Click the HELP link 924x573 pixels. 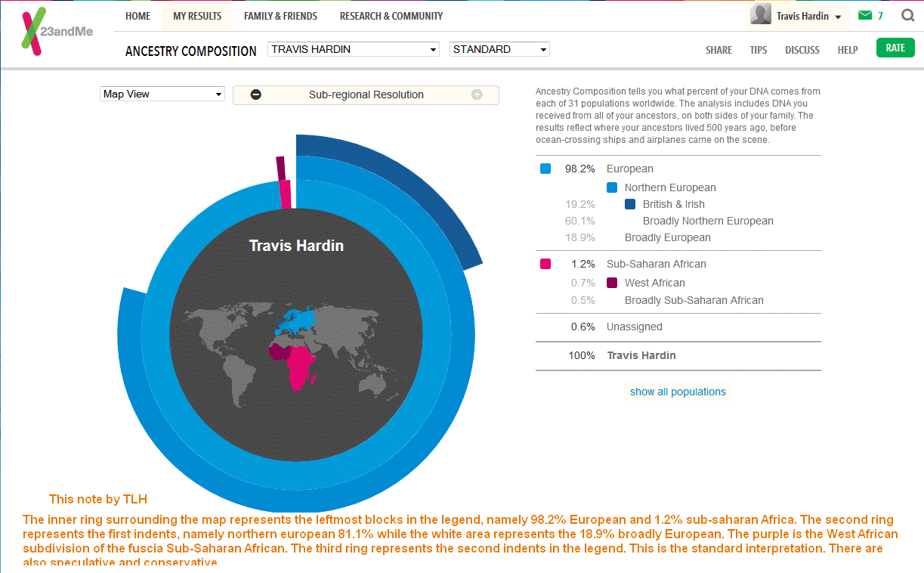click(848, 50)
